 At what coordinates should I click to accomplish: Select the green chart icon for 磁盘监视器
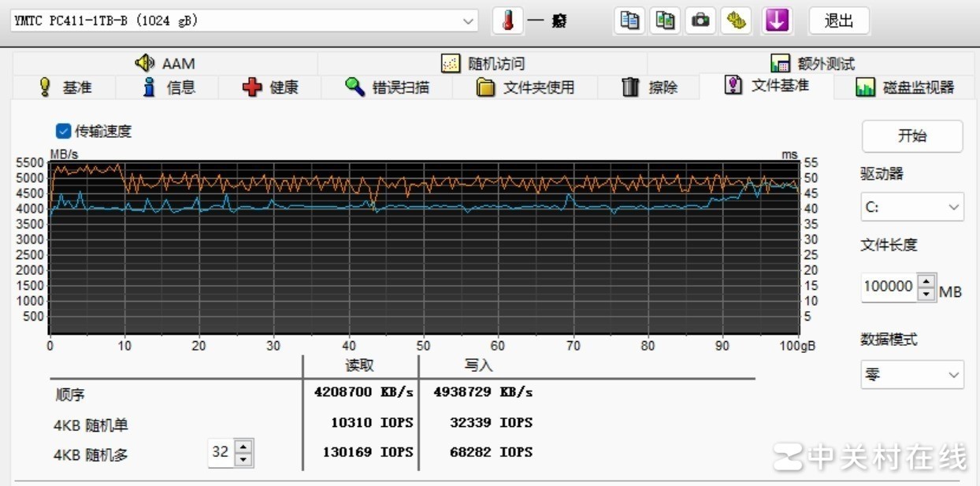tap(866, 87)
